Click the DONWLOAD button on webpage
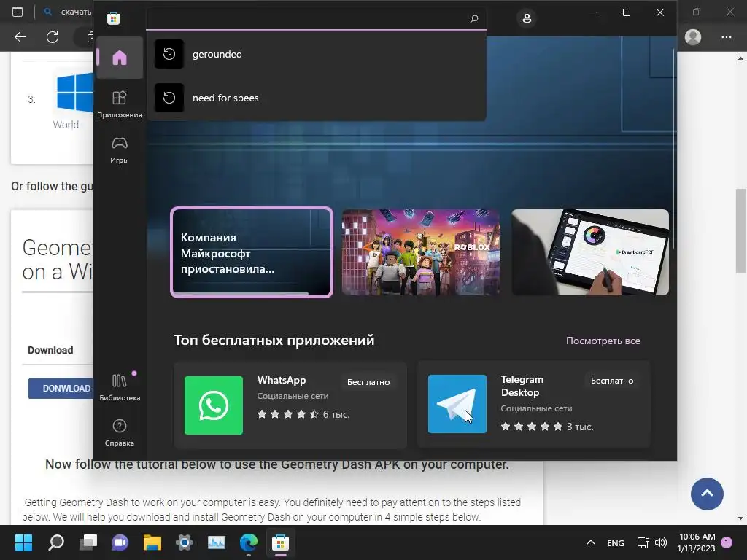747x560 pixels. (x=62, y=388)
